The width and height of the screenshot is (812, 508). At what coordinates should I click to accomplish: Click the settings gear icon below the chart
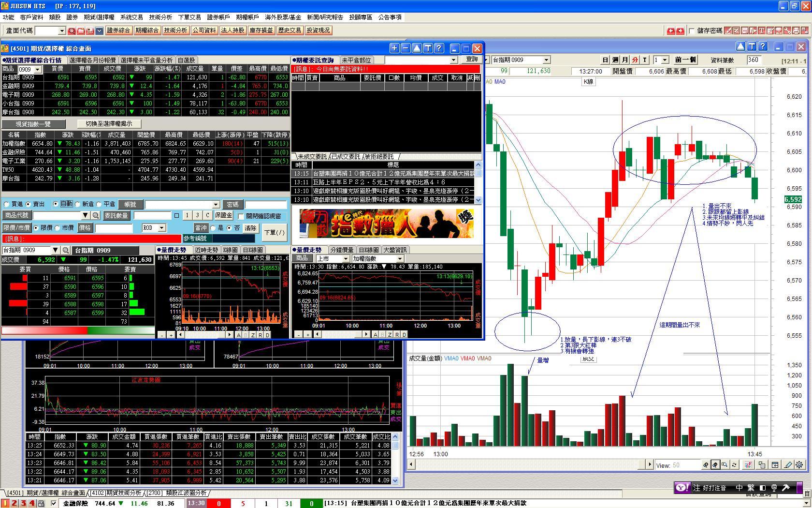tap(799, 465)
